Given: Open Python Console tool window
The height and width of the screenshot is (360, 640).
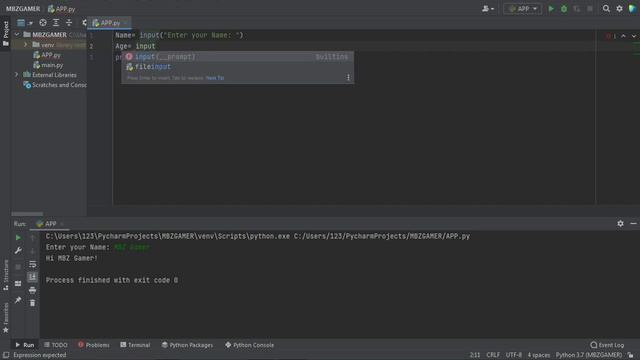Looking at the screenshot, I should (x=249, y=345).
